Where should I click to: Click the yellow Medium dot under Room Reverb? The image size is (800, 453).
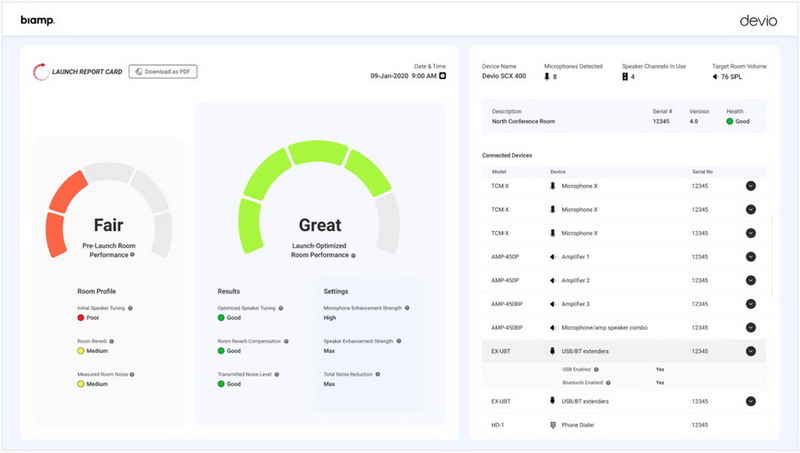81,351
